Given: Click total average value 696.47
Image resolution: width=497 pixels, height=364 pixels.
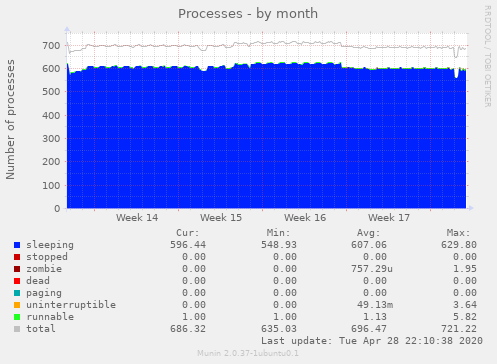Looking at the screenshot, I should coord(369,329).
